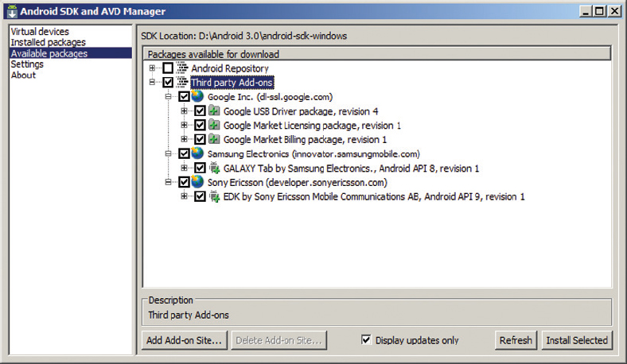Minimize the SDK Manager window

[x=586, y=11]
